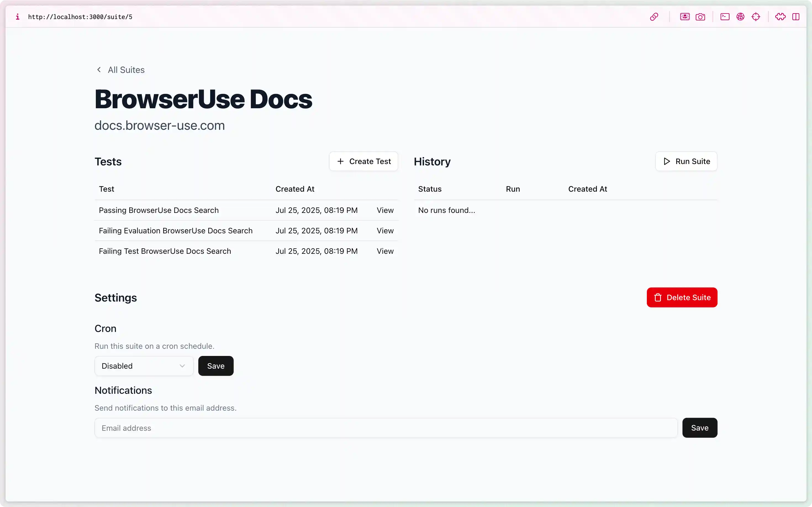Viewport: 812px width, 507px height.
Task: View the Passing BrowserUse Docs Search test
Action: 385,210
